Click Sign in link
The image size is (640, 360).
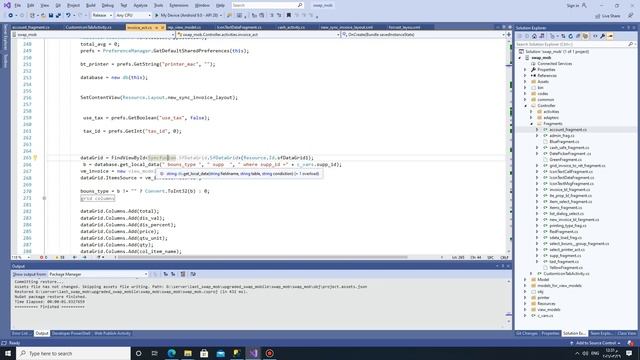[x=576, y=5]
